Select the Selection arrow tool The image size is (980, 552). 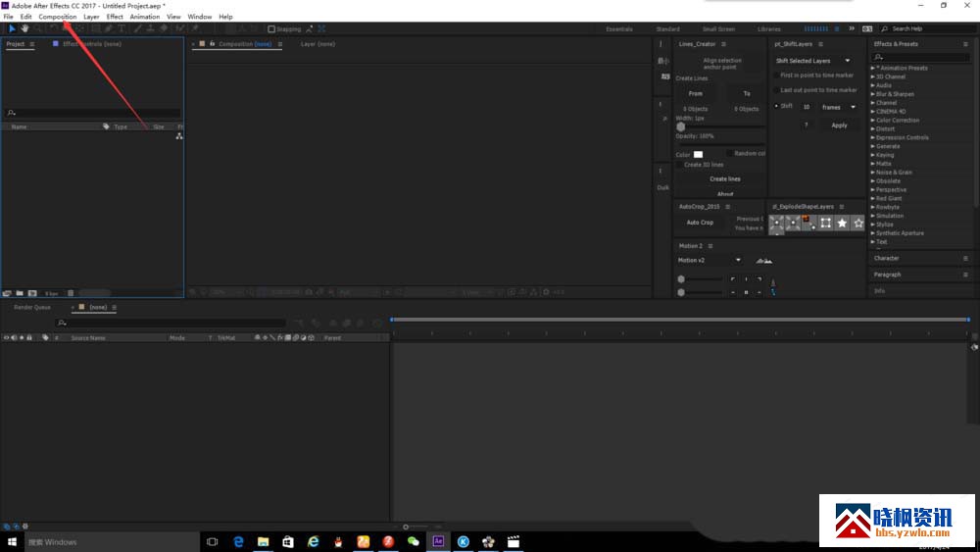[x=12, y=28]
